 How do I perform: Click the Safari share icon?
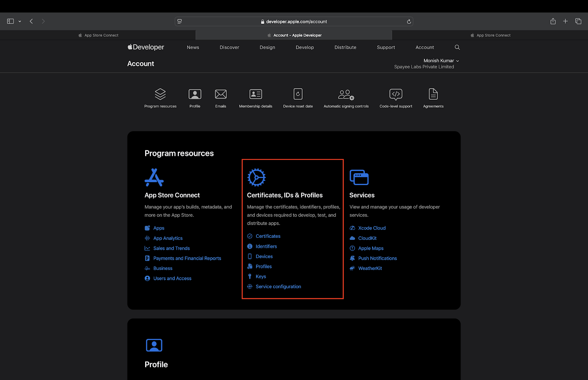point(553,21)
